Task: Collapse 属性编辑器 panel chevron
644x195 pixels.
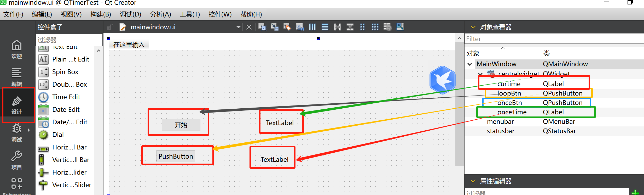Action: (473, 181)
